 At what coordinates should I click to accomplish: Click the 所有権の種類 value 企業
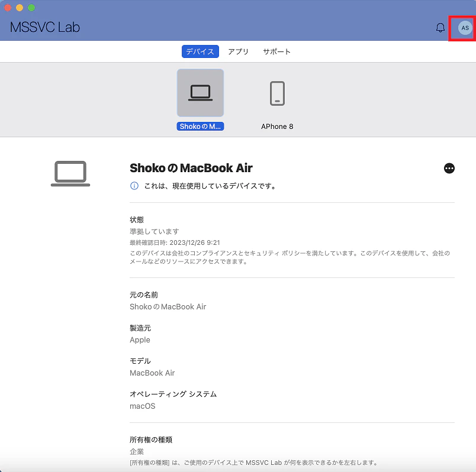(137, 451)
